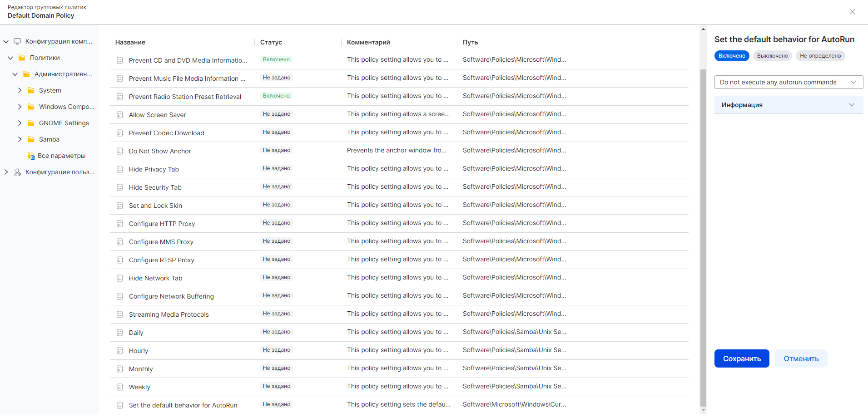Click the policy list vertical scrollbar
The width and height of the screenshot is (868, 417).
point(703,227)
